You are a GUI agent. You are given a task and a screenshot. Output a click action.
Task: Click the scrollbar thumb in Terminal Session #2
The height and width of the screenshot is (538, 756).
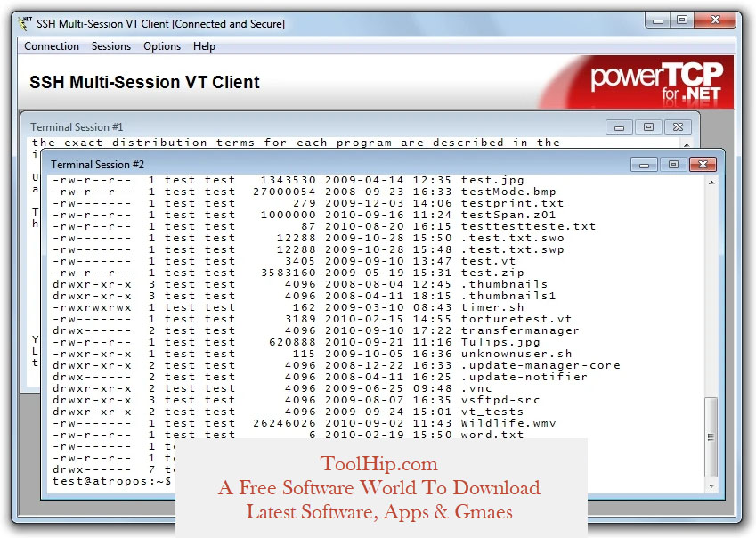(711, 436)
